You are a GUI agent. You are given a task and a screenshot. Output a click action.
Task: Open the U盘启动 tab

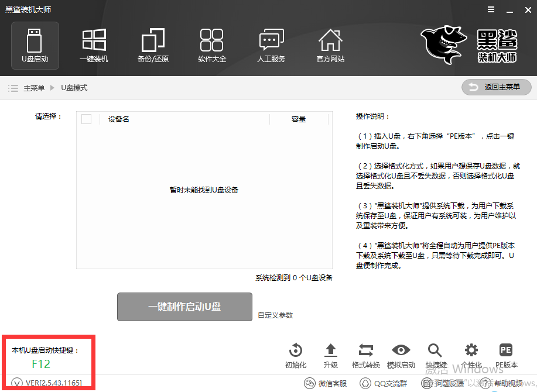point(35,46)
